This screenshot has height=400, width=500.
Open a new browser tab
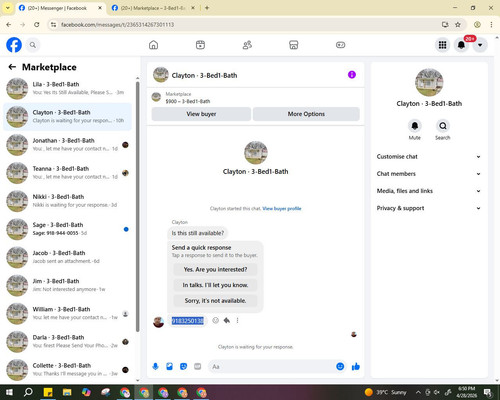207,8
